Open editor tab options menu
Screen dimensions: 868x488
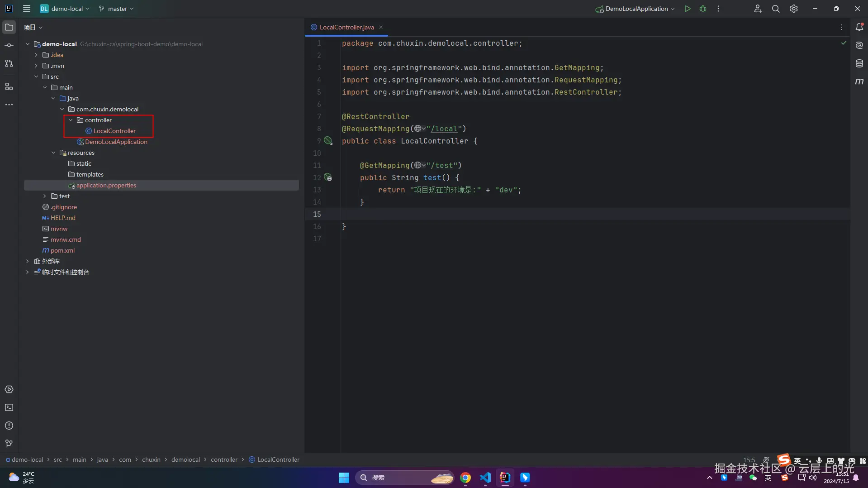tap(841, 27)
